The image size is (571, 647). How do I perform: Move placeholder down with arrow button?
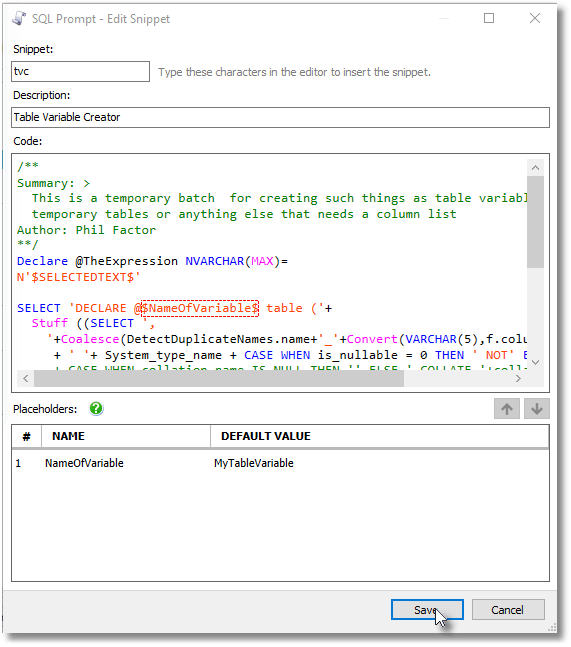(x=536, y=409)
